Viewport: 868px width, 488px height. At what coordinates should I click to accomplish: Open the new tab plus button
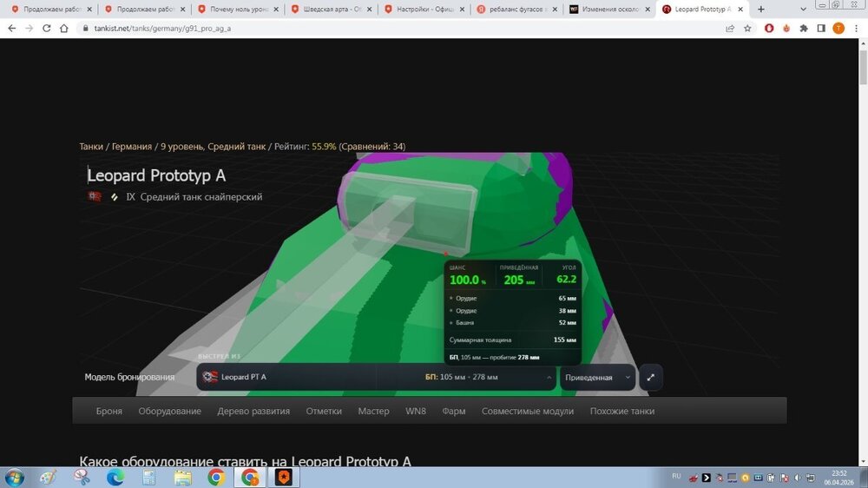761,10
